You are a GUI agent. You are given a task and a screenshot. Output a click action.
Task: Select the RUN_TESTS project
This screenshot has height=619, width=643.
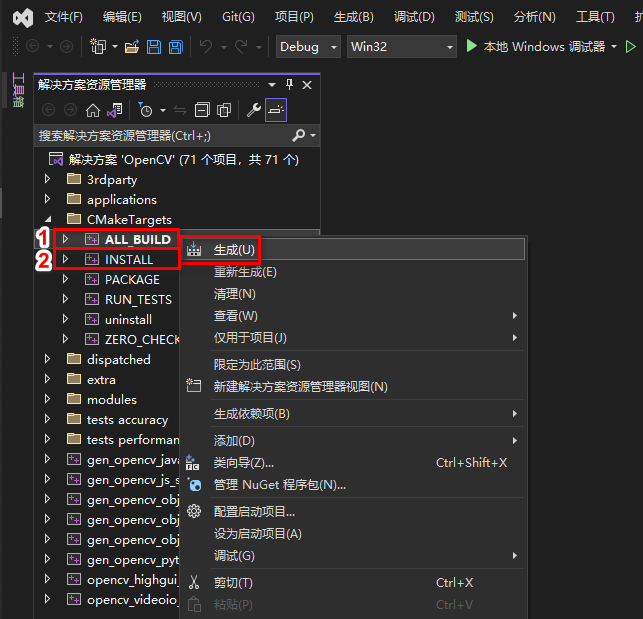point(138,299)
